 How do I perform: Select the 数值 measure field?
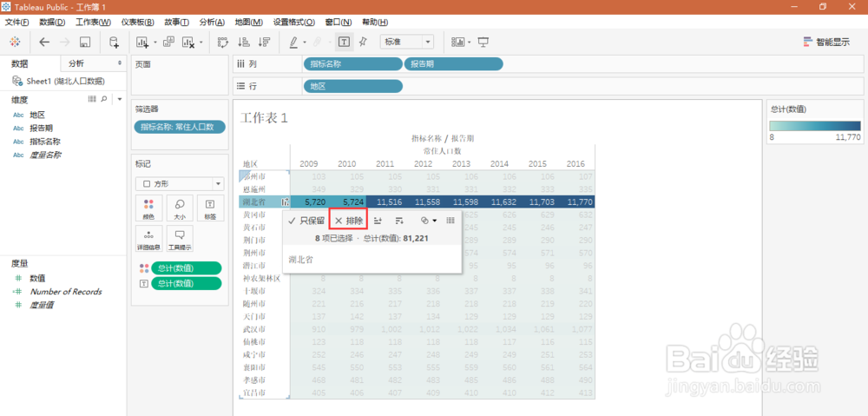coord(37,278)
